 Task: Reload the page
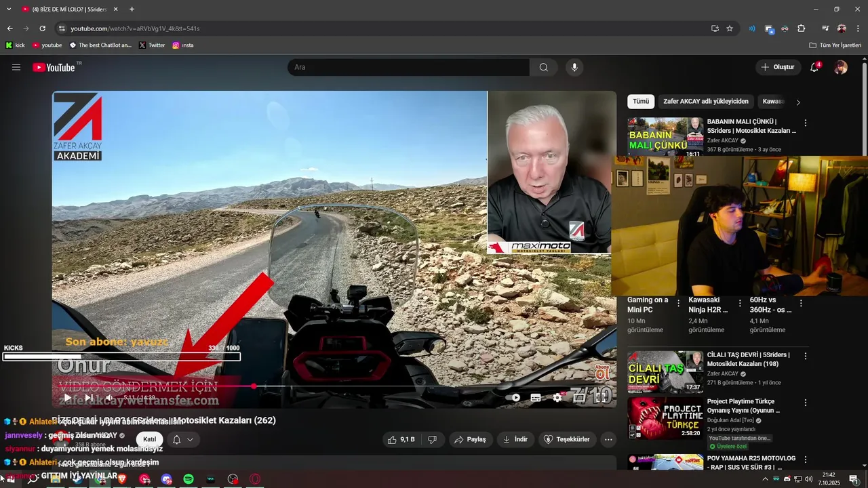coord(43,28)
